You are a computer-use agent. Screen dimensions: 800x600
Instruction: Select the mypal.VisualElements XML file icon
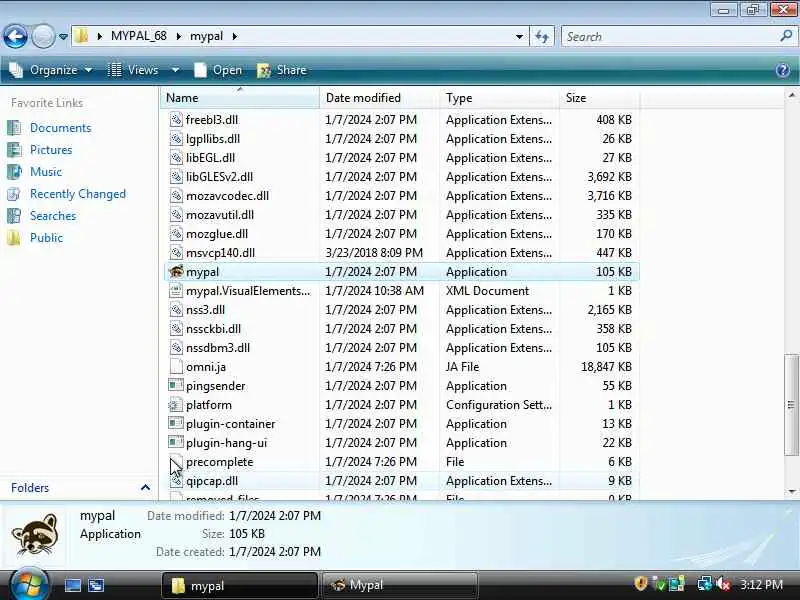coord(176,291)
